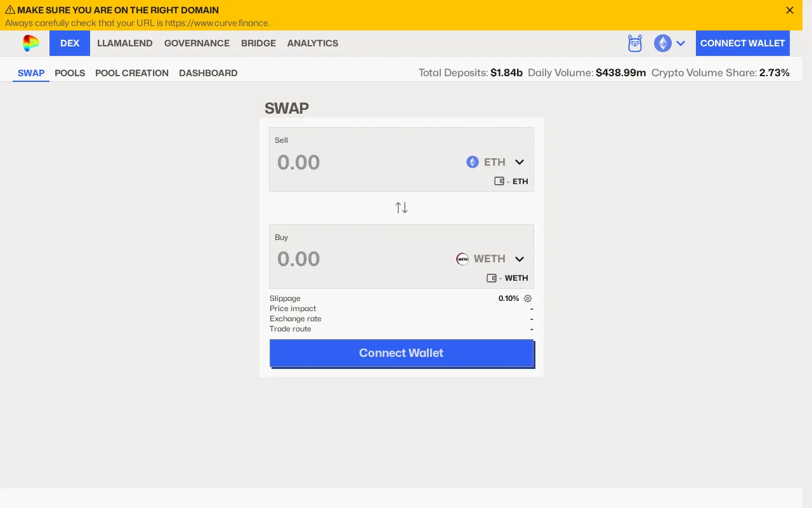Switch to the POOL CREATION tab
This screenshot has width=812, height=508.
point(132,73)
